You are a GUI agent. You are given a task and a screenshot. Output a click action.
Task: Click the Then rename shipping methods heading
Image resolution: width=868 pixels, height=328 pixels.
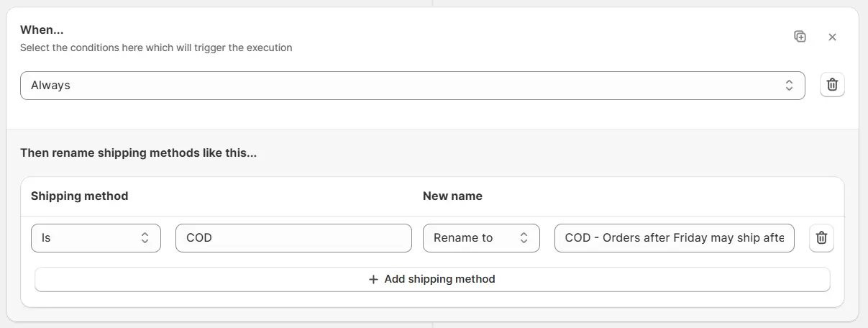tap(138, 152)
